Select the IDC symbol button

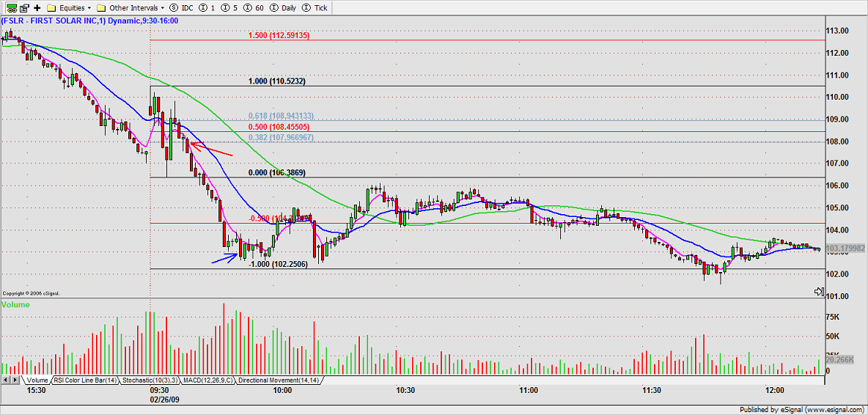(x=180, y=8)
